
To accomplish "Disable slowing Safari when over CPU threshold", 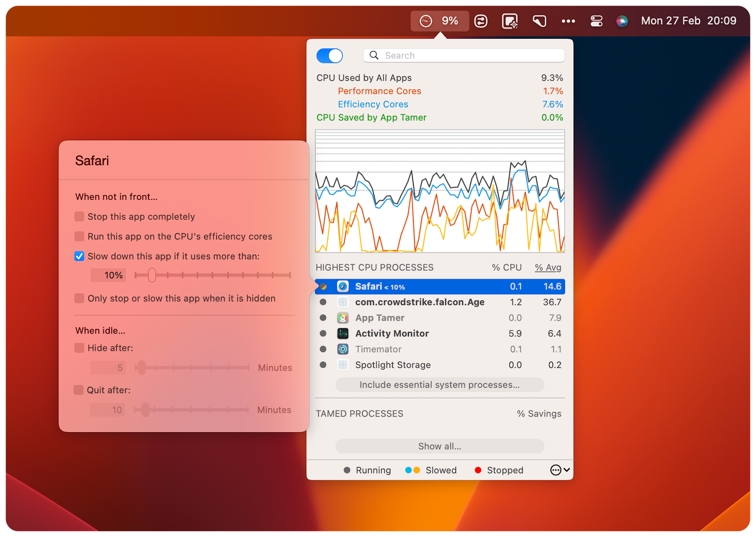I will point(79,256).
